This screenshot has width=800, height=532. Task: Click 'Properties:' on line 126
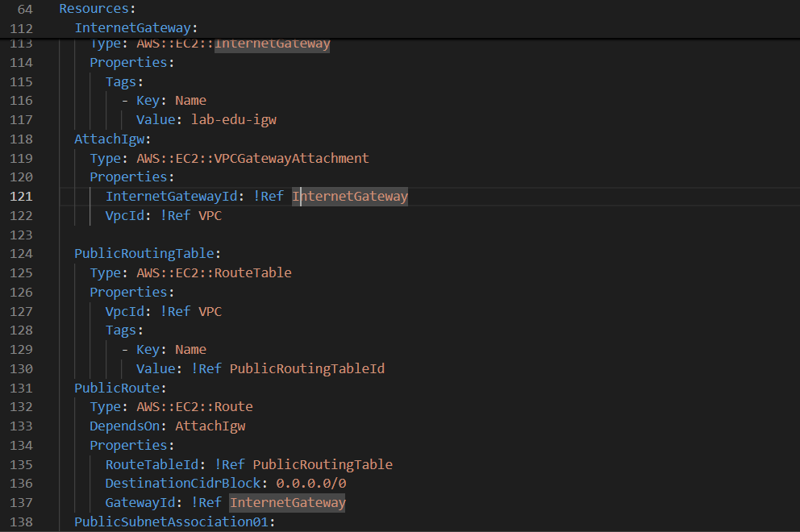(132, 293)
